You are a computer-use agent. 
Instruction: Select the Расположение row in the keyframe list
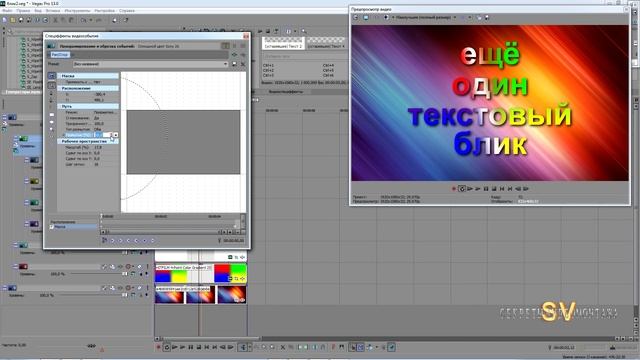pos(73,222)
